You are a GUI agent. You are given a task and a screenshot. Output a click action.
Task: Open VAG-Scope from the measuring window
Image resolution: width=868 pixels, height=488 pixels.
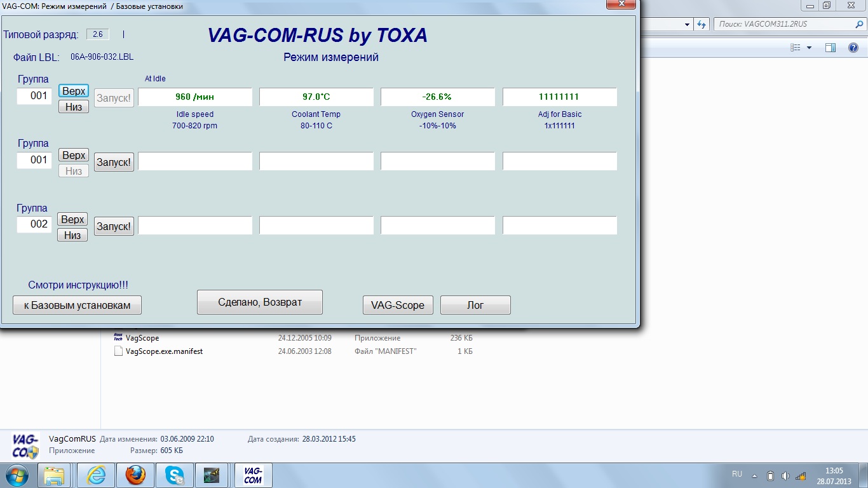(398, 305)
